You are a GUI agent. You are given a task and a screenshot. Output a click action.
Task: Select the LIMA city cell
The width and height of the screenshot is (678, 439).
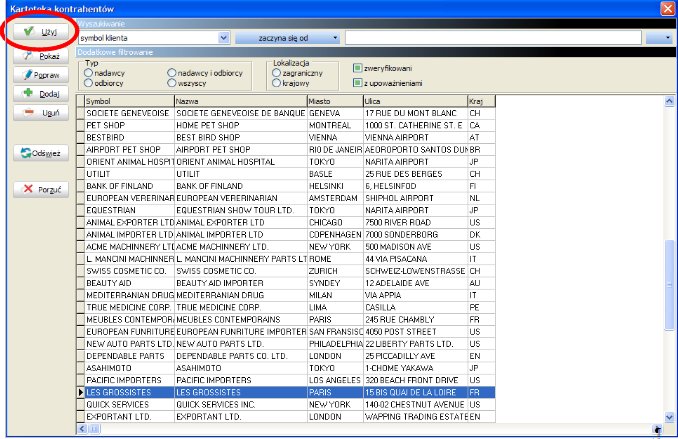coord(335,308)
